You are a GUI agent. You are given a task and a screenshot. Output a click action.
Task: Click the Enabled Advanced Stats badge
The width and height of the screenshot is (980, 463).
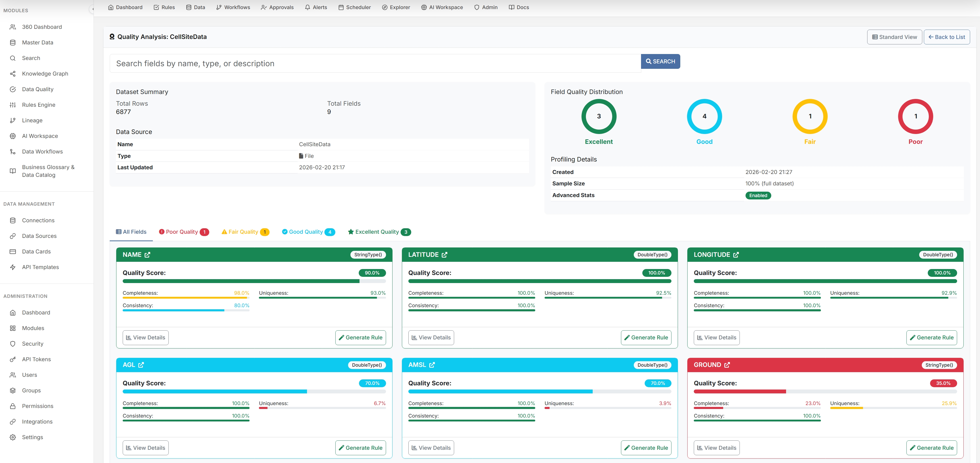pos(758,195)
